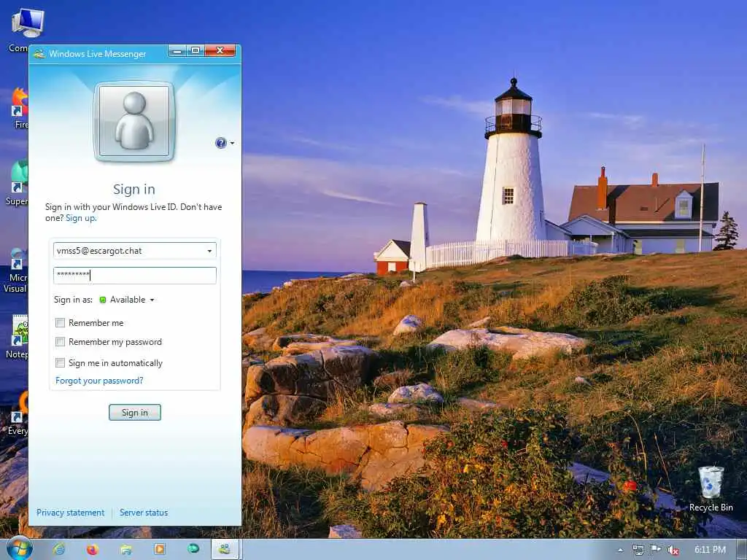Open Internet Explorer from the taskbar
Image resolution: width=747 pixels, height=560 pixels.
click(x=59, y=550)
